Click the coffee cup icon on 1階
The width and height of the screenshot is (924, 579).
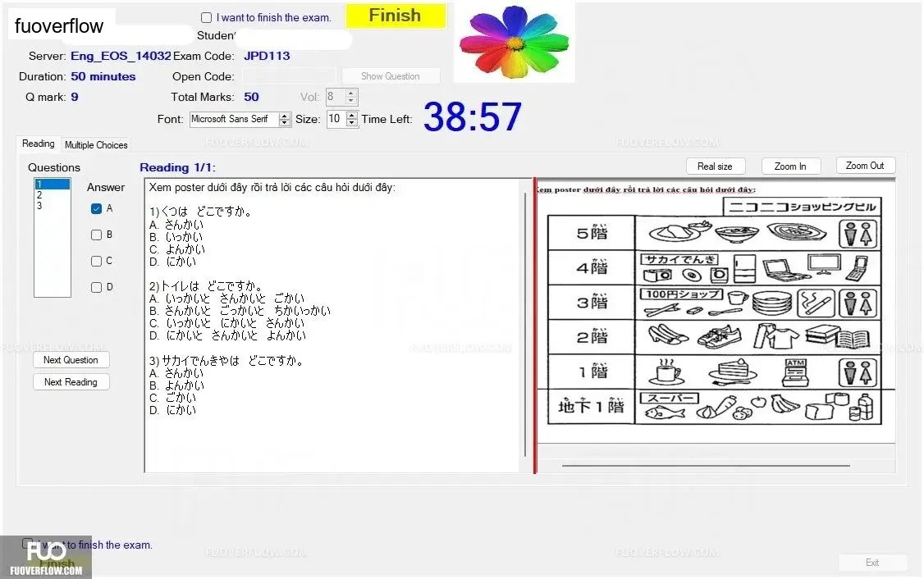point(668,372)
